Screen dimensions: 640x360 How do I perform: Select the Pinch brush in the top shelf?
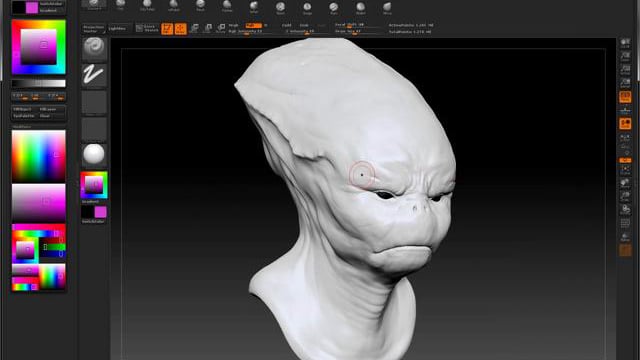pyautogui.click(x=200, y=5)
